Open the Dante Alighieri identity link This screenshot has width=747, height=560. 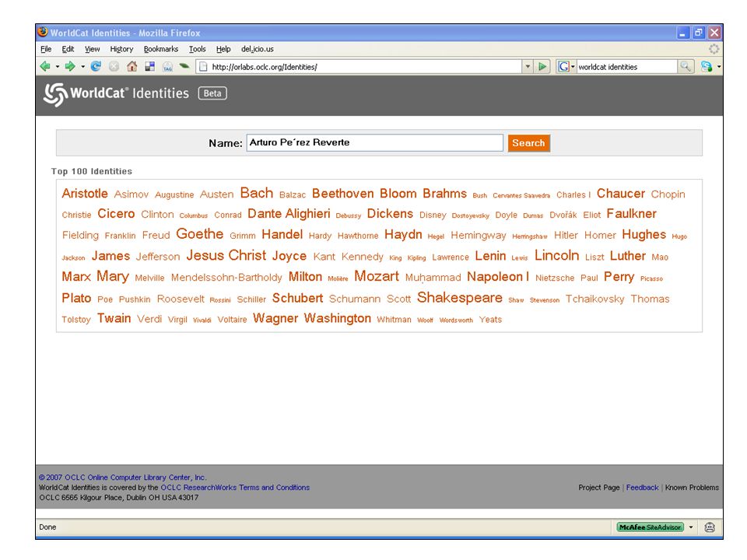(x=289, y=214)
